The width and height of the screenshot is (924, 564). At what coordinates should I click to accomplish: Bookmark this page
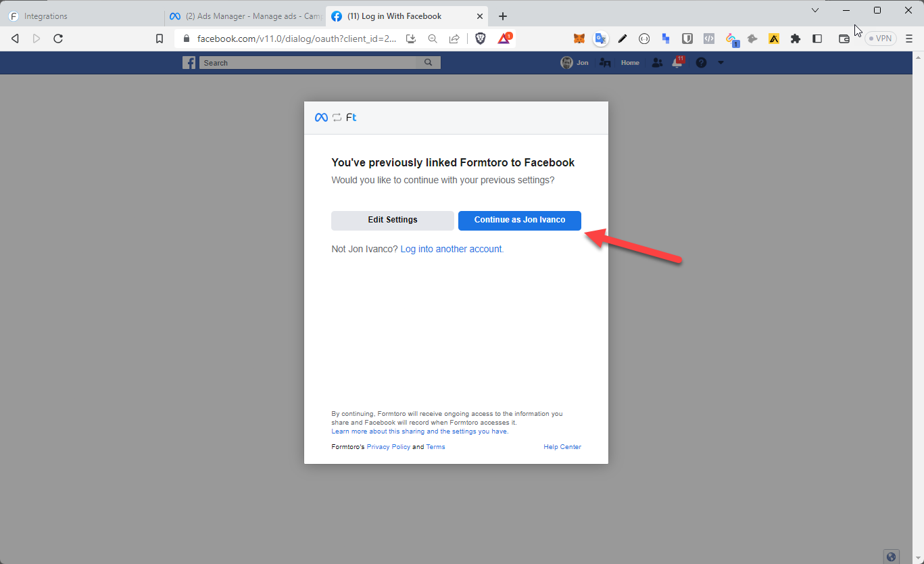[x=160, y=39]
